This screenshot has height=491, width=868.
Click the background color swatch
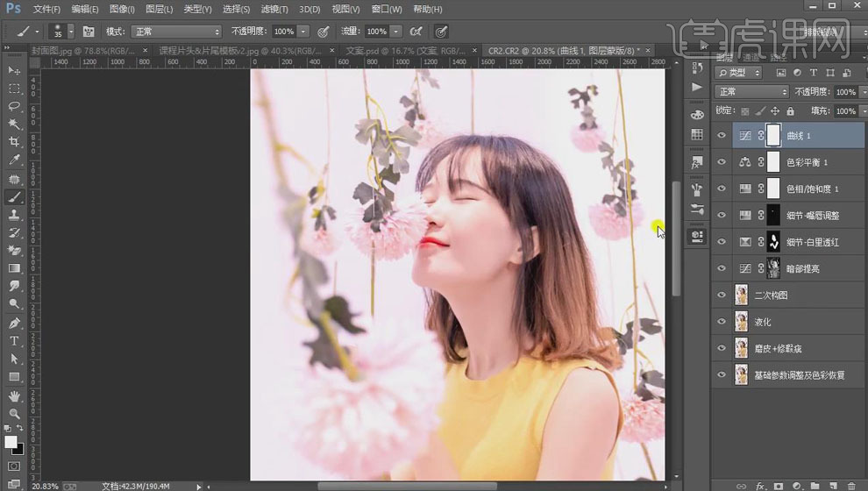point(20,450)
